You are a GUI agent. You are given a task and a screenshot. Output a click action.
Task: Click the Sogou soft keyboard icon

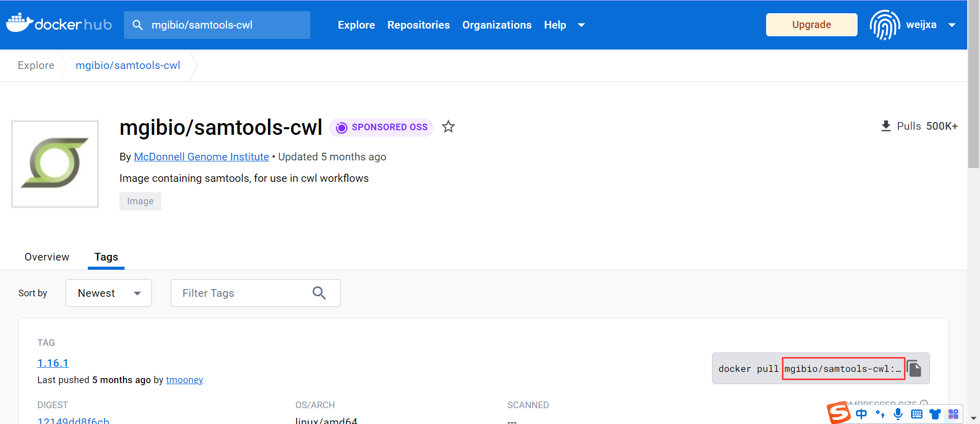click(x=916, y=414)
